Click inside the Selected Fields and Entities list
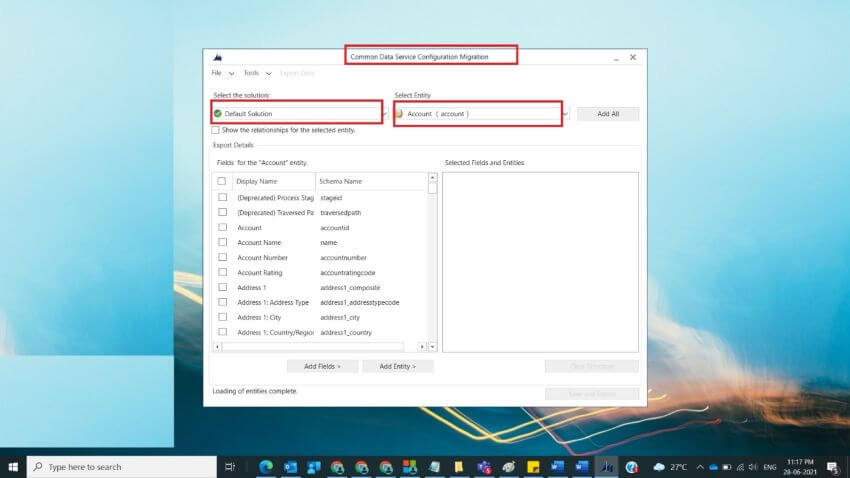The image size is (850, 478). click(x=540, y=262)
